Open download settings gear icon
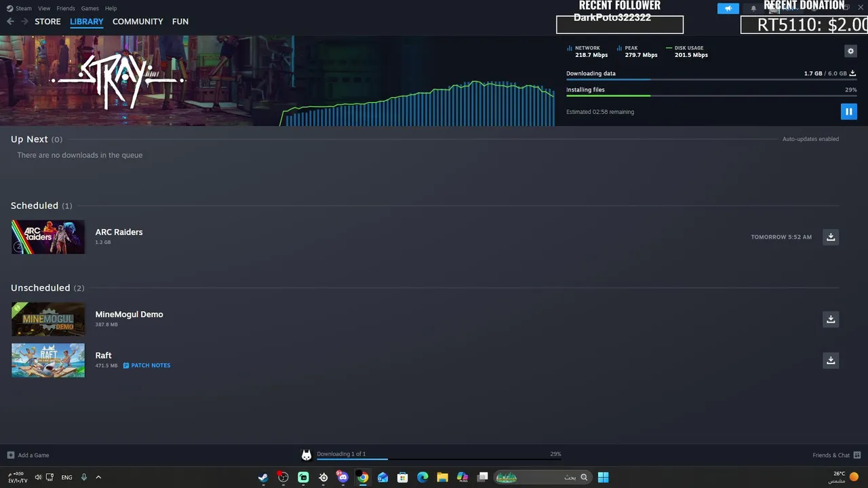The width and height of the screenshot is (868, 488). (x=850, y=52)
